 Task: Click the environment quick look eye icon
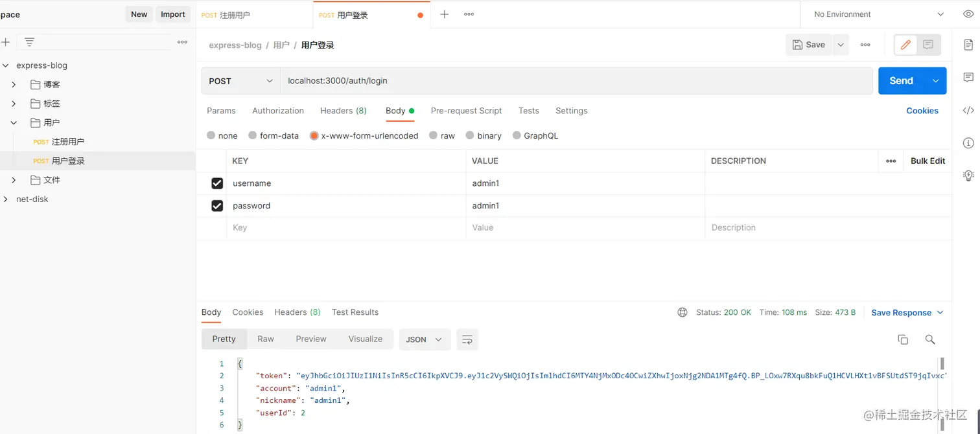point(968,14)
